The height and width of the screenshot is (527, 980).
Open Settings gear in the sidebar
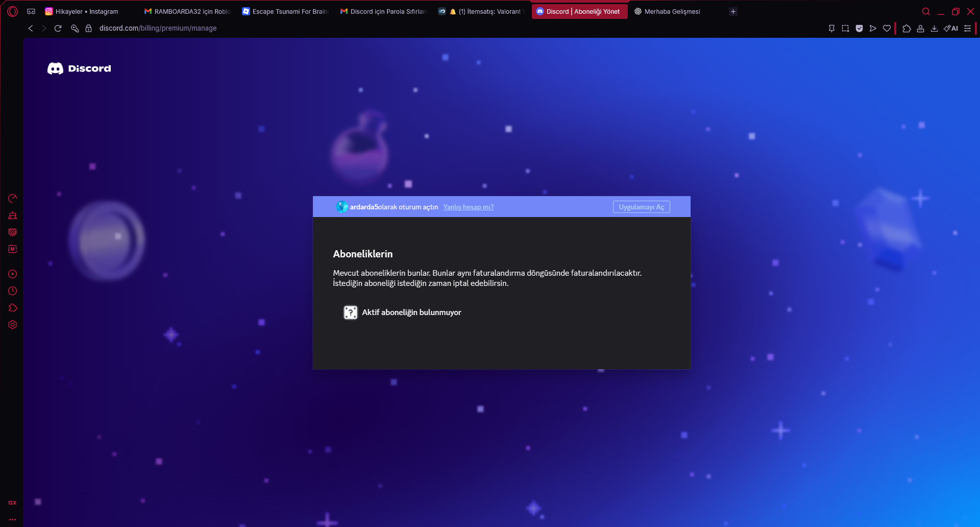(x=13, y=325)
